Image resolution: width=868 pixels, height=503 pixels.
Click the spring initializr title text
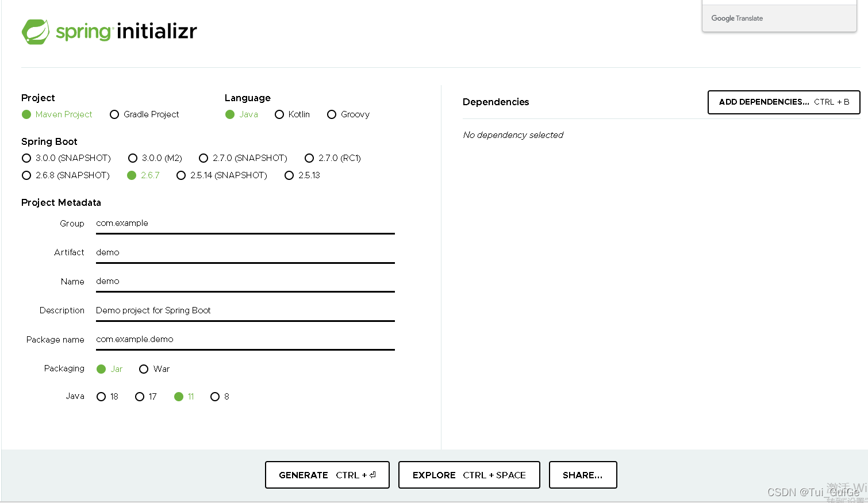pyautogui.click(x=126, y=31)
